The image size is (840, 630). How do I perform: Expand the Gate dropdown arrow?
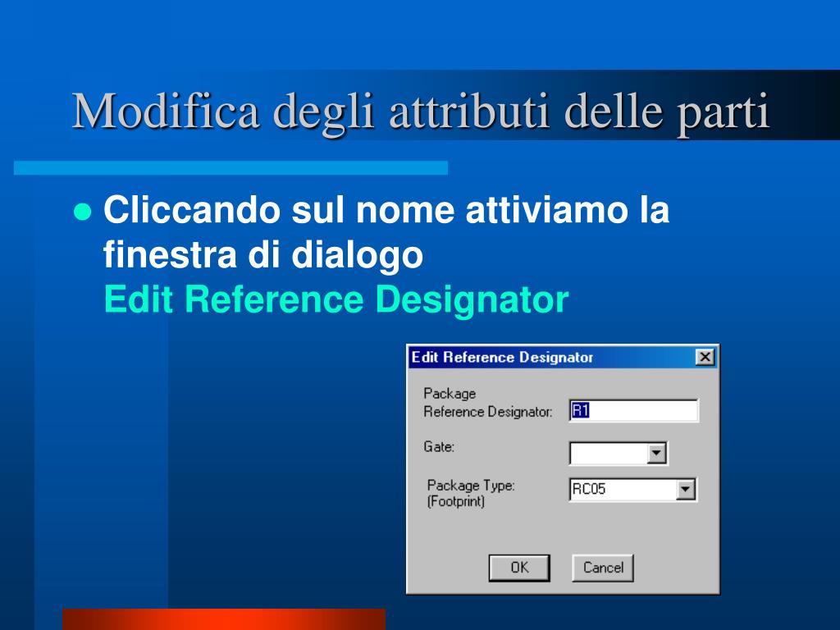click(x=657, y=453)
